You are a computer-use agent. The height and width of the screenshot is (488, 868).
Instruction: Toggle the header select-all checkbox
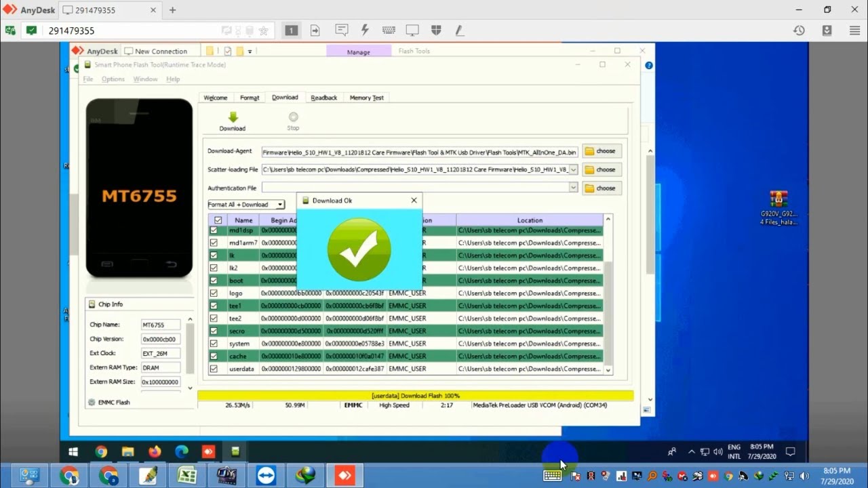218,220
